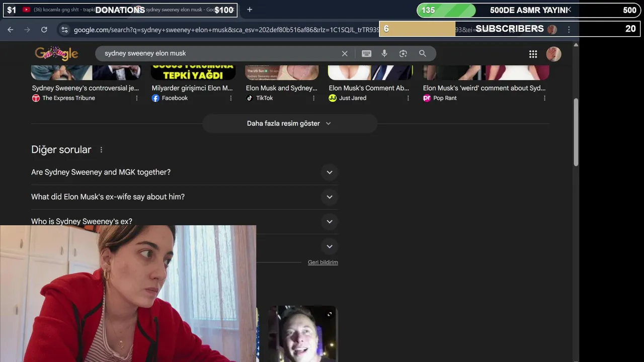Click 'Geri bildirim' feedback link
The width and height of the screenshot is (644, 362).
(323, 262)
